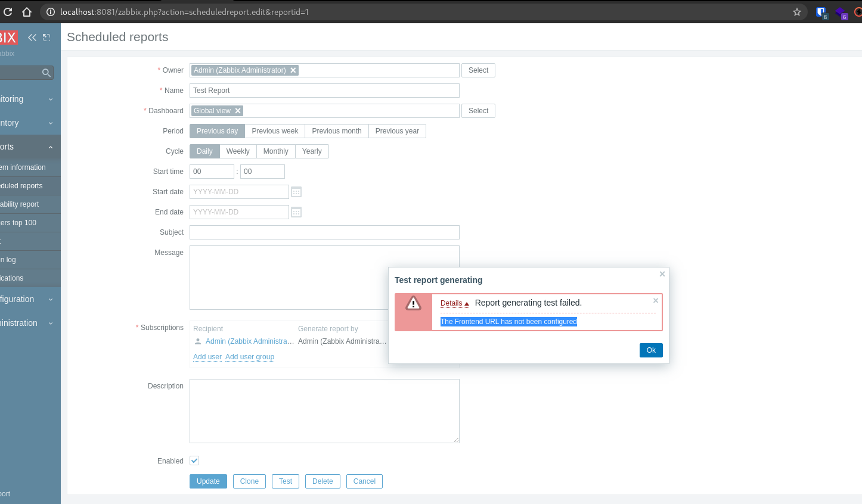Viewport: 862px width, 504px height.
Task: Click the Add user link
Action: [207, 357]
